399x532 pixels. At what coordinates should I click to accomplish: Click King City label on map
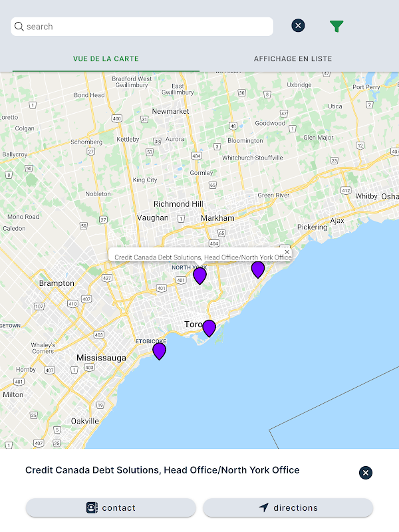145,180
